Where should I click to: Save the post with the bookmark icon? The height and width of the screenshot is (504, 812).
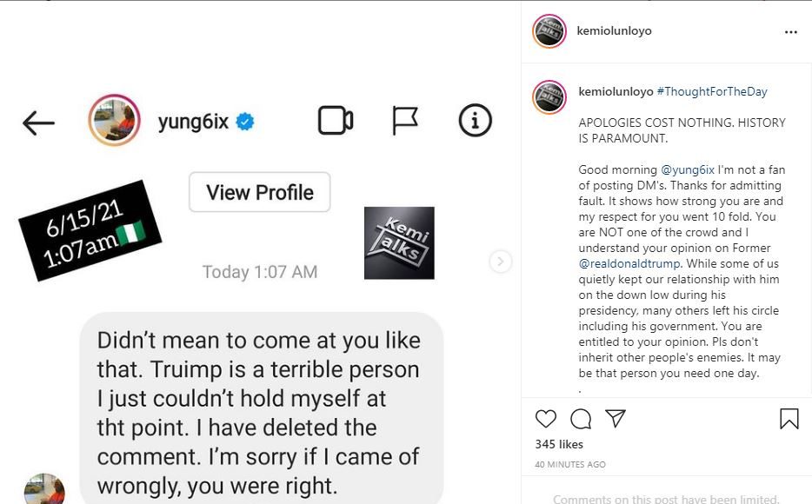point(789,419)
